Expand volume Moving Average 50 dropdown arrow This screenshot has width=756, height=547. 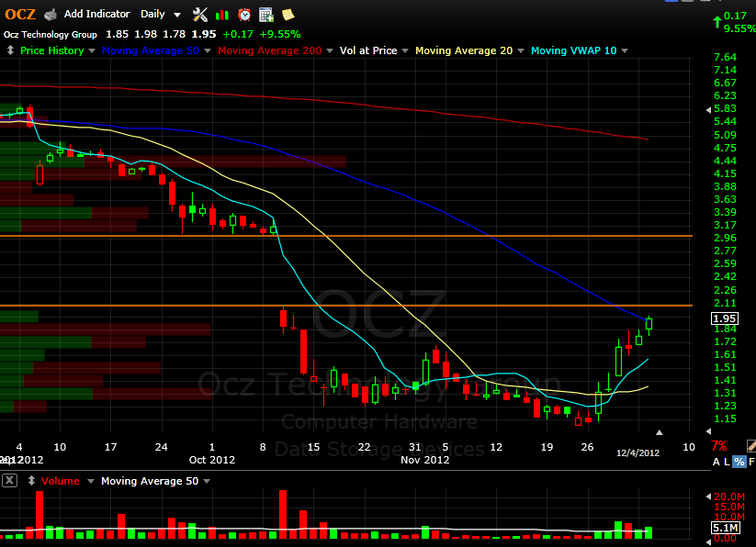point(207,481)
